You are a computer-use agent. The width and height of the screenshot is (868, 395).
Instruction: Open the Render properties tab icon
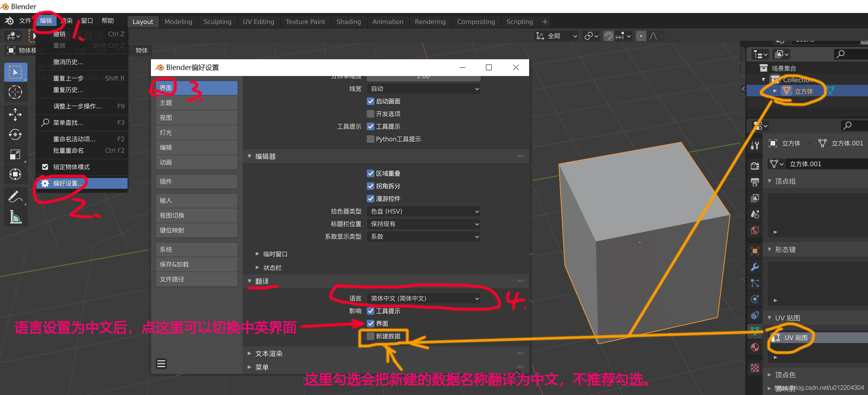(755, 165)
